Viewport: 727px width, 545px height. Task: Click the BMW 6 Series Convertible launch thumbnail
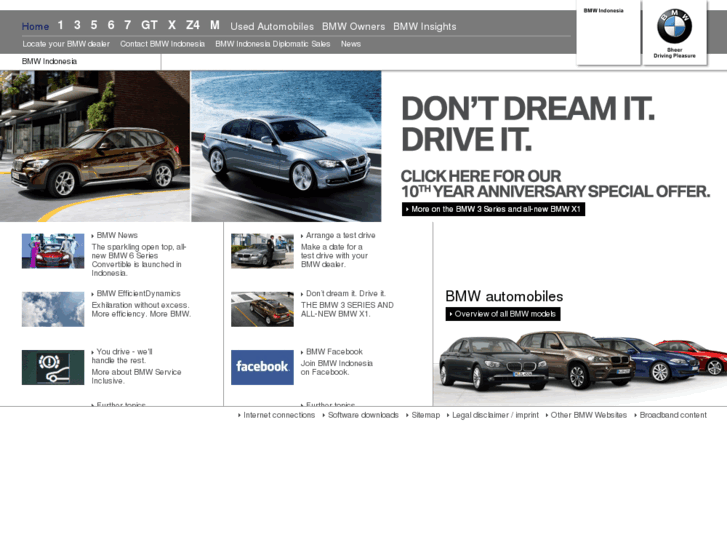point(53,251)
